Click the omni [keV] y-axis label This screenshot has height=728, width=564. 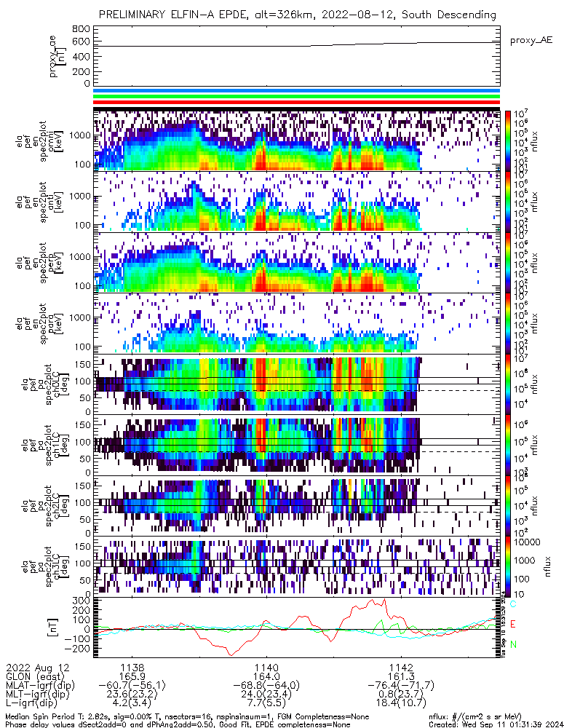39,141
